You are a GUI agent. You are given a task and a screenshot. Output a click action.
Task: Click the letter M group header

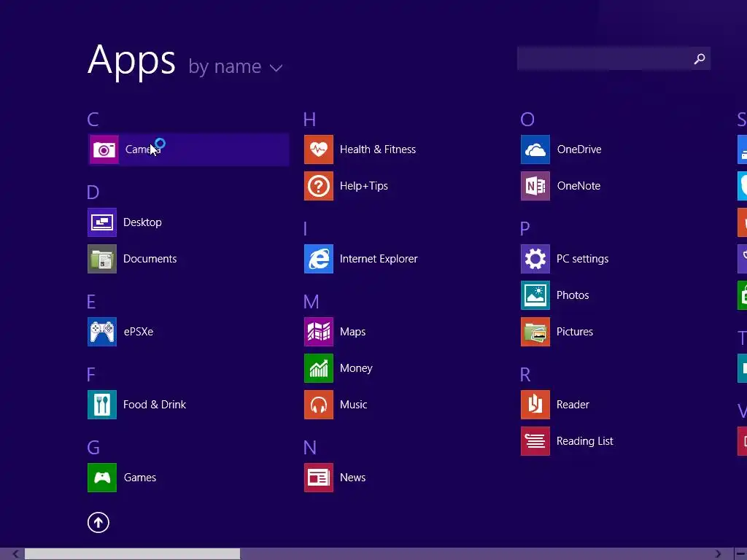pyautogui.click(x=311, y=302)
